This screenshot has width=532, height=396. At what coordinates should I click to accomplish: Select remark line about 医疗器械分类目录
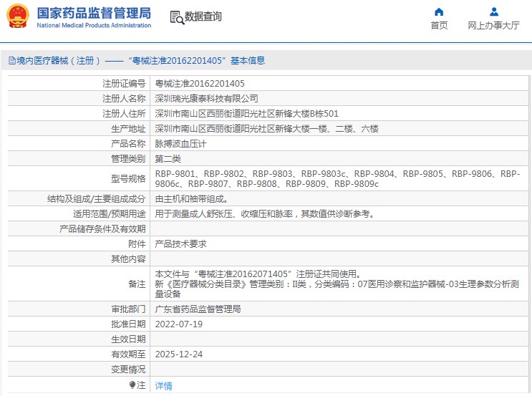(337, 289)
